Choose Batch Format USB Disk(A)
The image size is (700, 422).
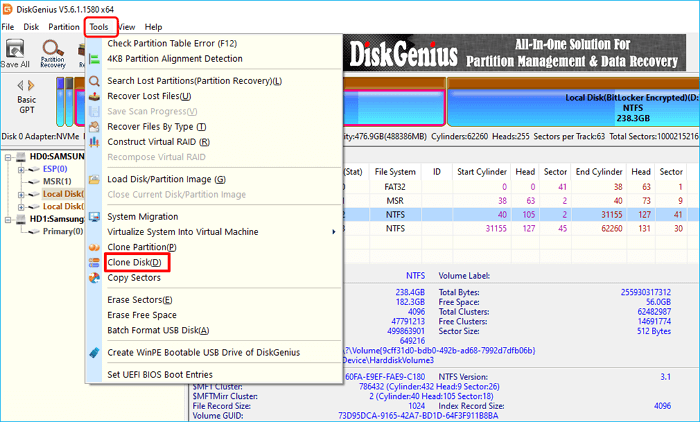tap(158, 330)
